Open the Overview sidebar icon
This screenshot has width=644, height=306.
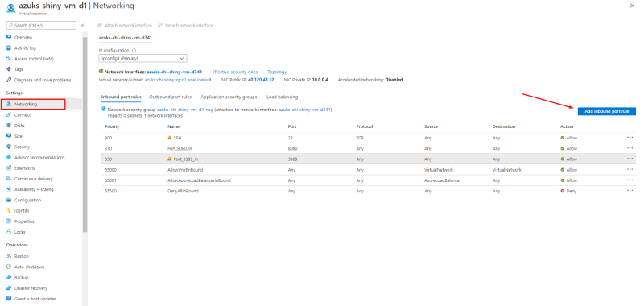(9, 37)
